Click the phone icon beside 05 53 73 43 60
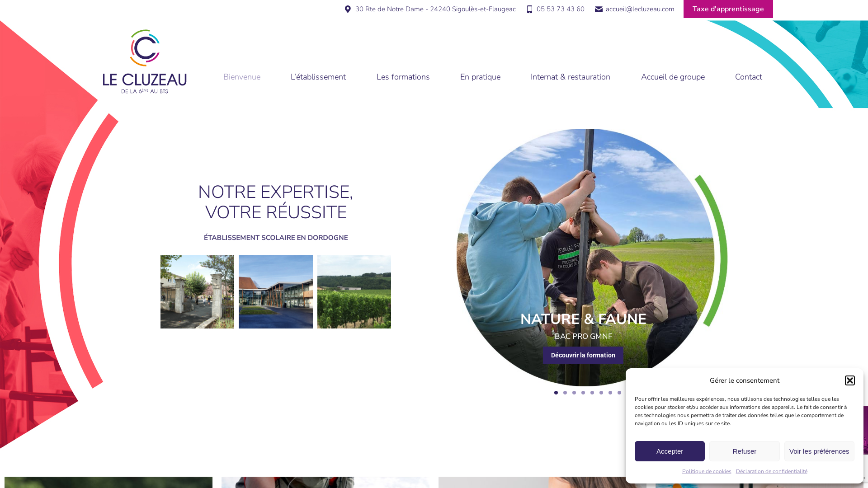Image resolution: width=868 pixels, height=488 pixels. point(530,9)
